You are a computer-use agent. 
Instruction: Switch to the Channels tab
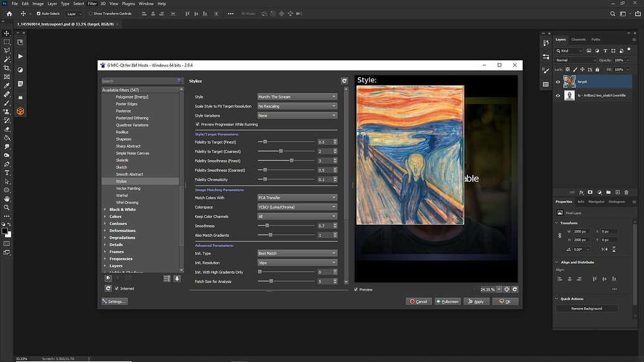578,39
